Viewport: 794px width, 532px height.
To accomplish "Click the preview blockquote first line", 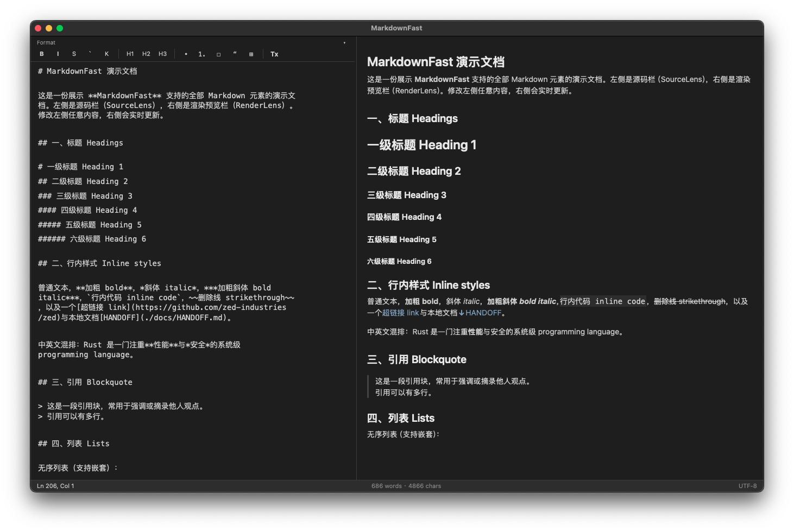I will 452,381.
